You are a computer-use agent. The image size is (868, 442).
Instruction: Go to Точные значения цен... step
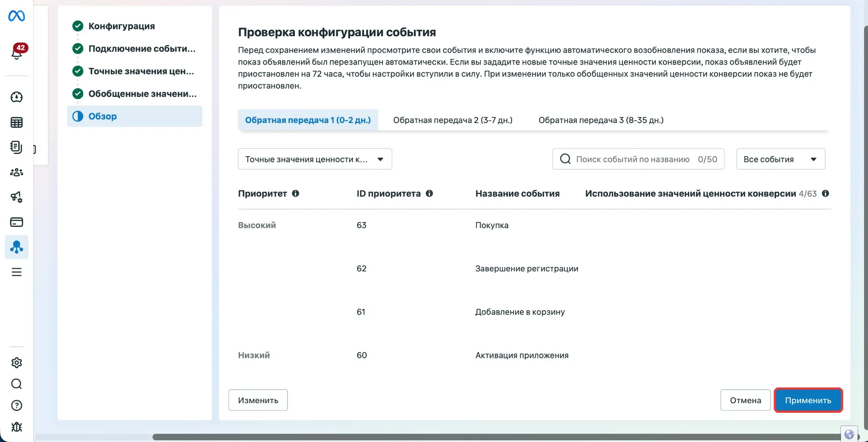pyautogui.click(x=134, y=71)
